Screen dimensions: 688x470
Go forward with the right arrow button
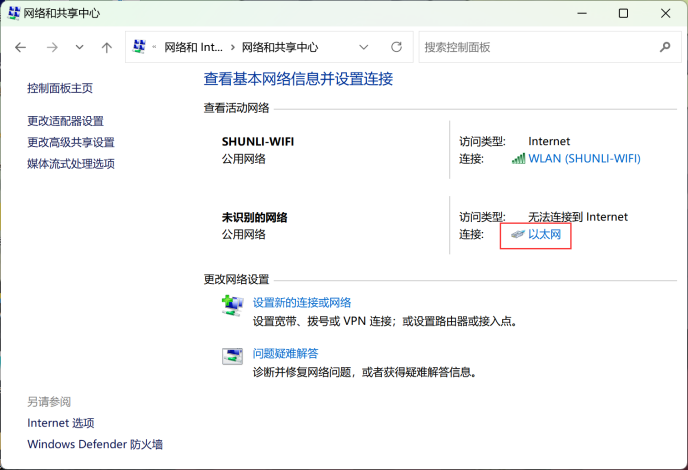point(52,47)
